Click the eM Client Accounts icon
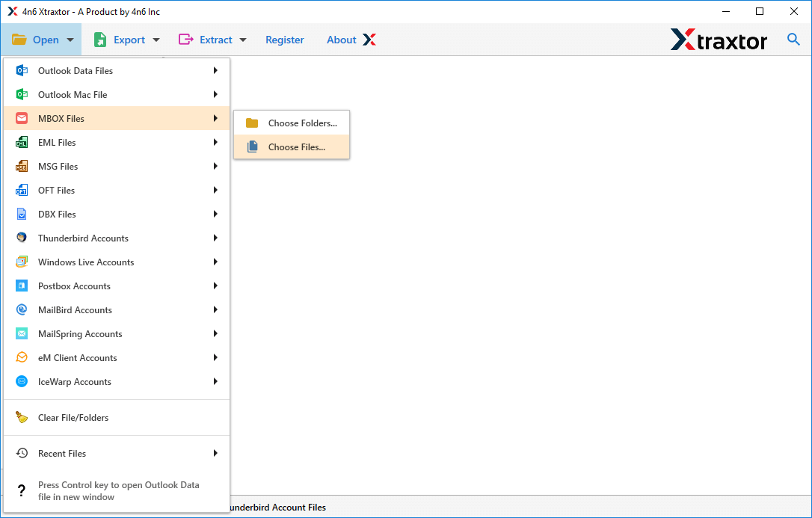Screen dimensions: 812x518 (x=22, y=358)
